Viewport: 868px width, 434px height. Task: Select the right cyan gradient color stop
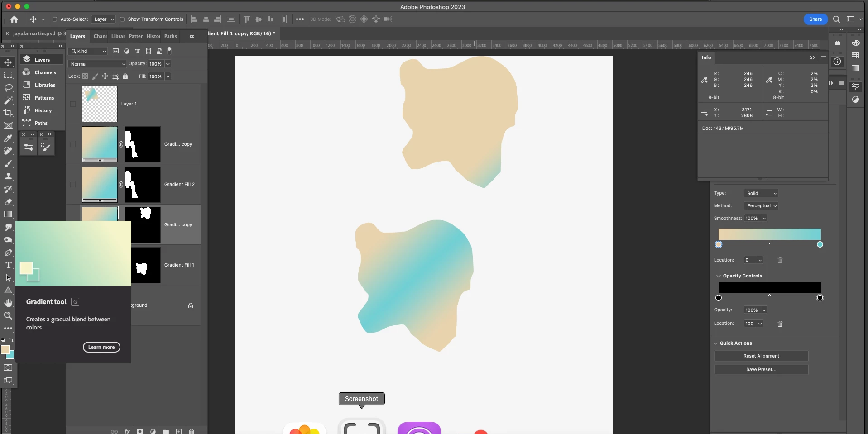[x=820, y=245]
